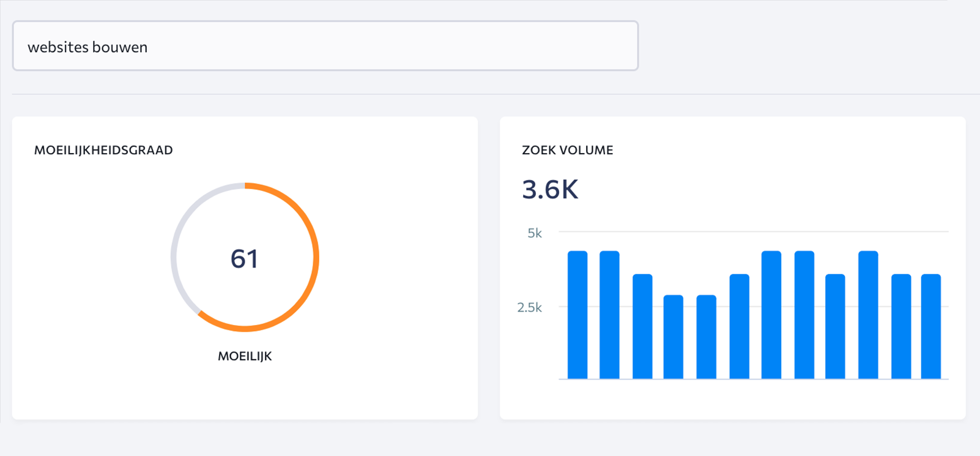
Task: Click the MOEILIJK label under the gauge
Action: [x=245, y=356]
